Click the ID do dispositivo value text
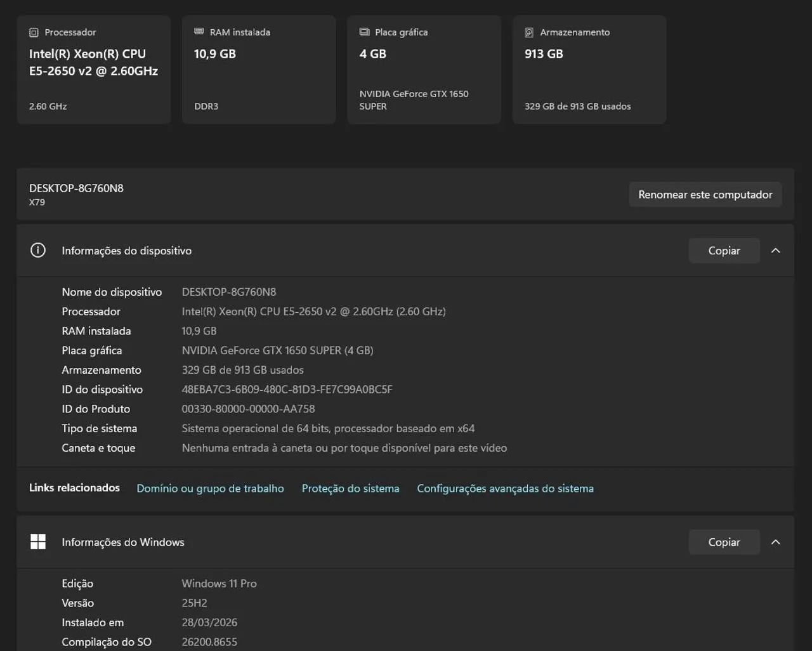 [x=287, y=390]
